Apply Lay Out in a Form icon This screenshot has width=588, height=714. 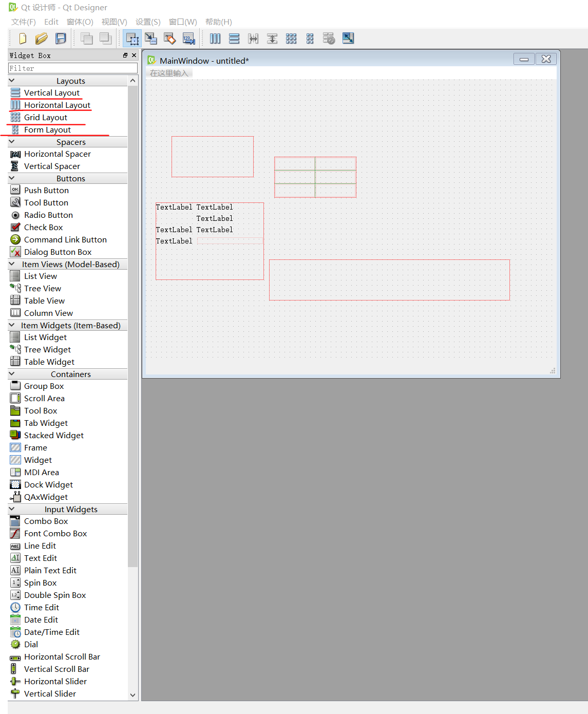[x=310, y=39]
